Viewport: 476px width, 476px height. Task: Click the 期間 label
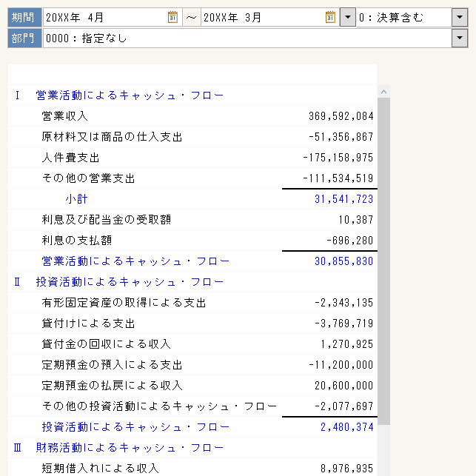[24, 17]
